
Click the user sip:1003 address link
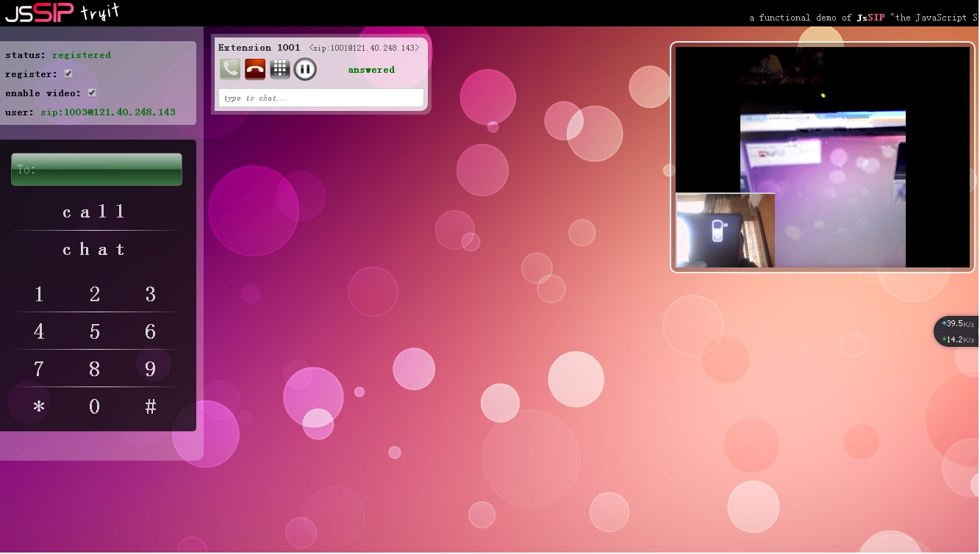[108, 112]
